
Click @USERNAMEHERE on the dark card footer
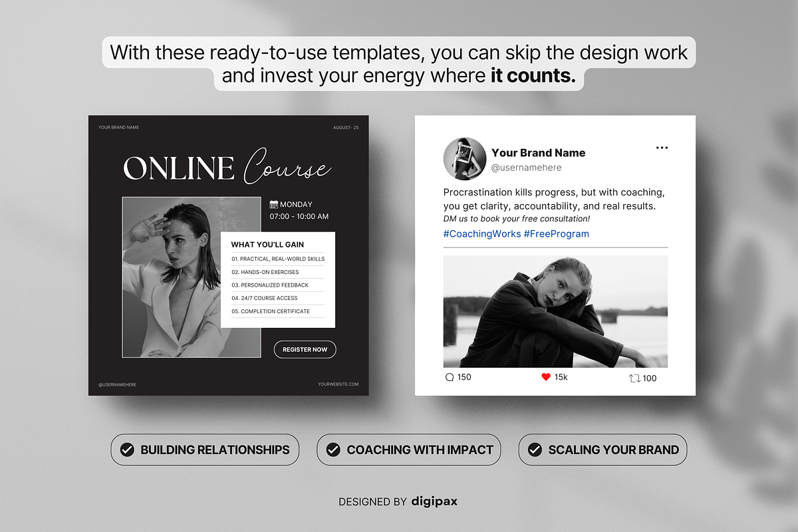coord(118,384)
